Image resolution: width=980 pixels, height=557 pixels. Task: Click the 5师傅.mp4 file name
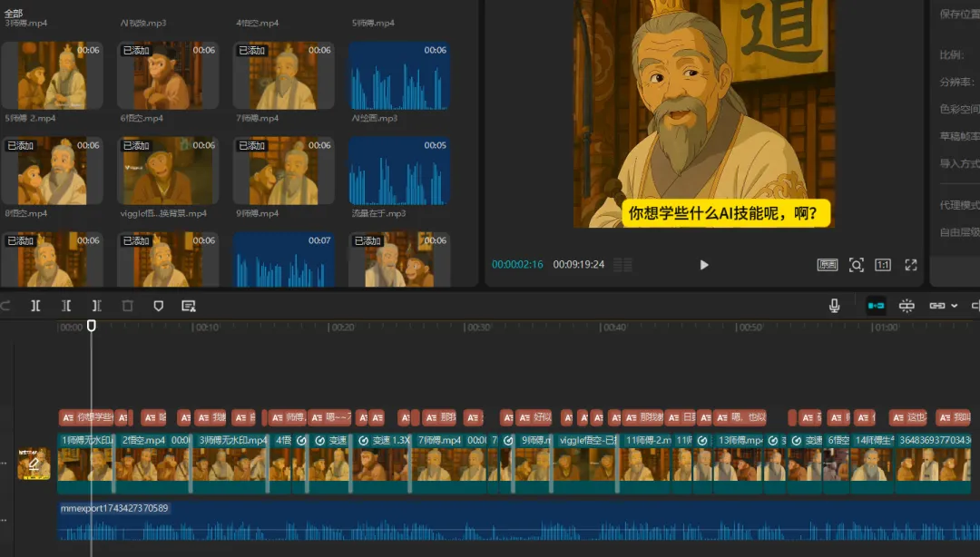(x=373, y=23)
